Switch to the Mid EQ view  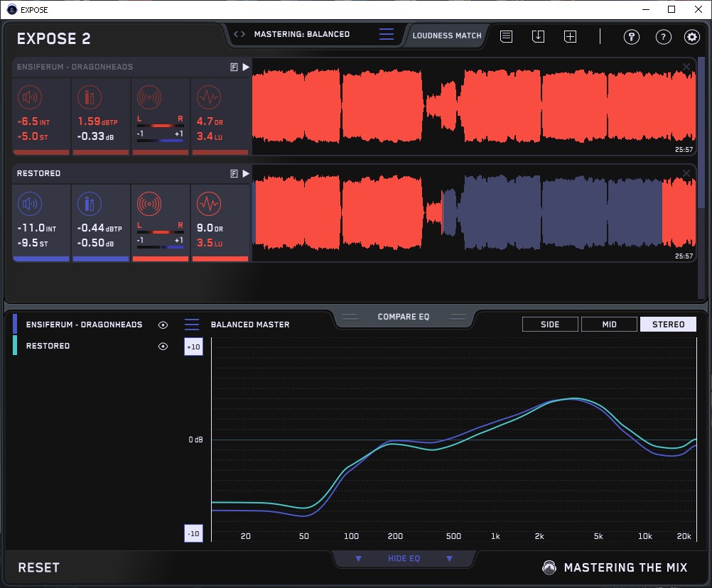coord(609,325)
